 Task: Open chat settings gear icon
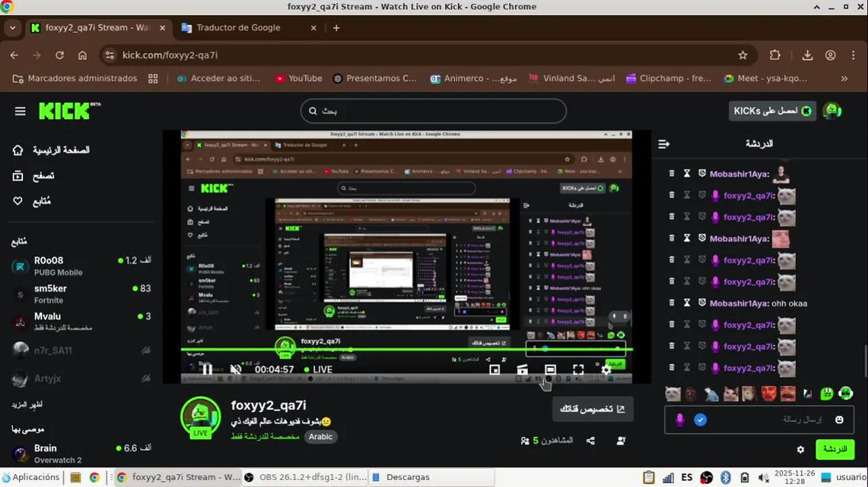800,449
